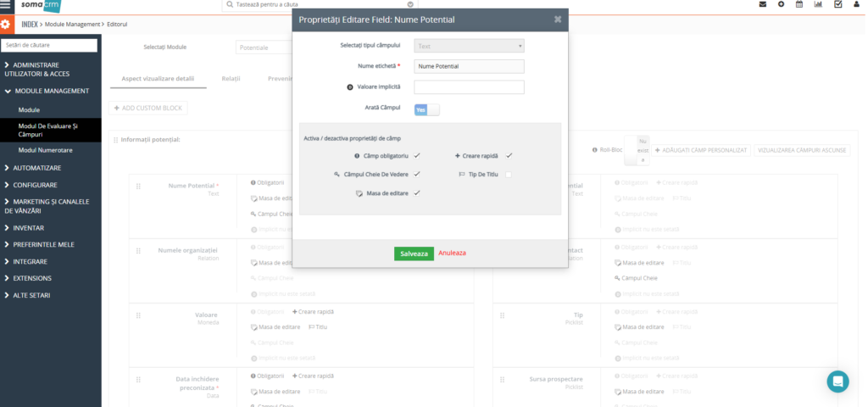Open the tasks checkmark icon
The image size is (868, 407).
tap(838, 4)
